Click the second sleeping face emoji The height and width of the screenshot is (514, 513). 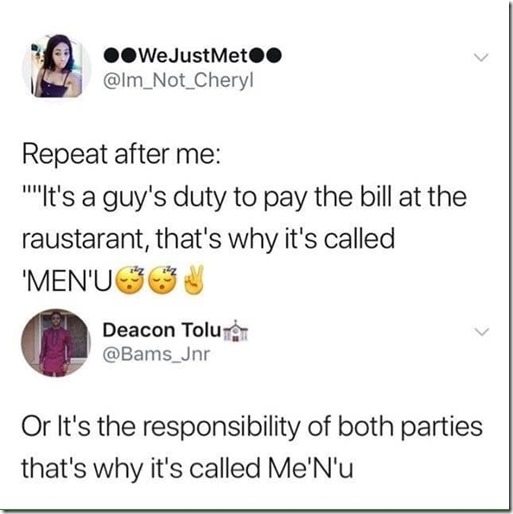163,280
